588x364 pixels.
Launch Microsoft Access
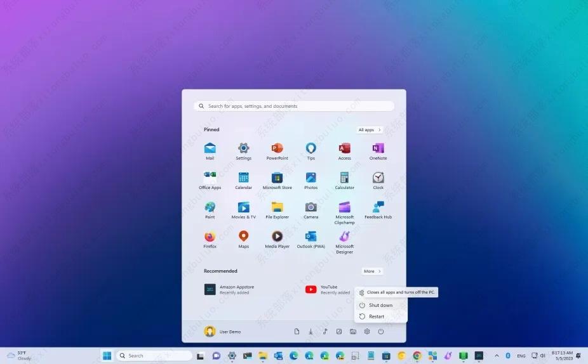coord(344,152)
